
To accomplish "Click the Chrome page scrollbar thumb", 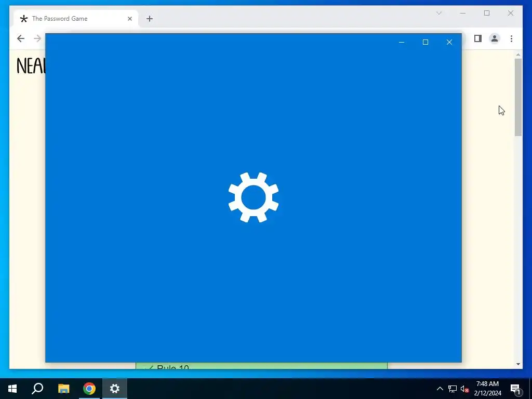I will tap(518, 97).
